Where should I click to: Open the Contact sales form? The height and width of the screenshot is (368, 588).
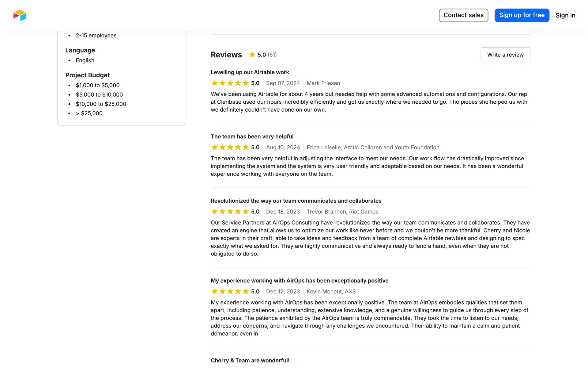click(x=463, y=15)
